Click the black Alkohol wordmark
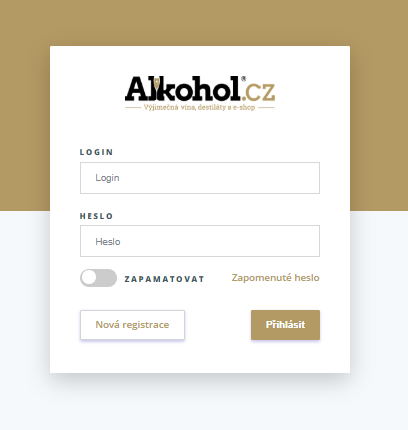The width and height of the screenshot is (408, 430). click(x=183, y=89)
